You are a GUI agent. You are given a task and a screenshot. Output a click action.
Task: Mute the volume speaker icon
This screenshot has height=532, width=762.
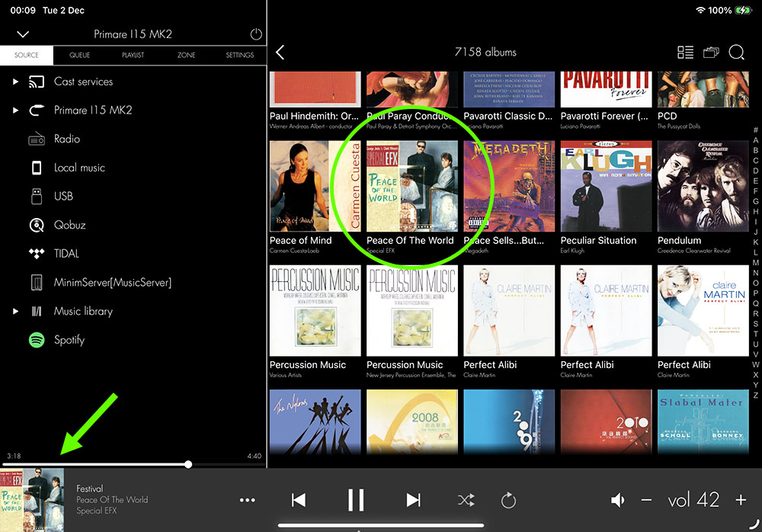tap(619, 500)
